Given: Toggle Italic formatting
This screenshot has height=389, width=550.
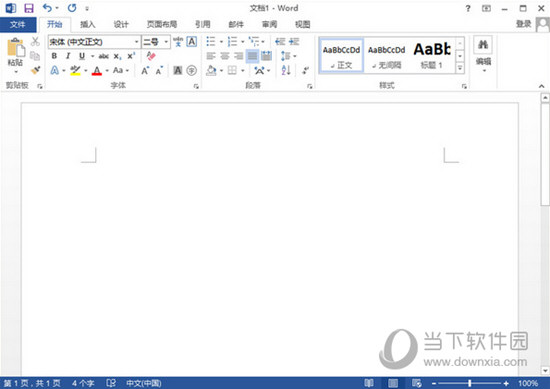Looking at the screenshot, I should 68,56.
